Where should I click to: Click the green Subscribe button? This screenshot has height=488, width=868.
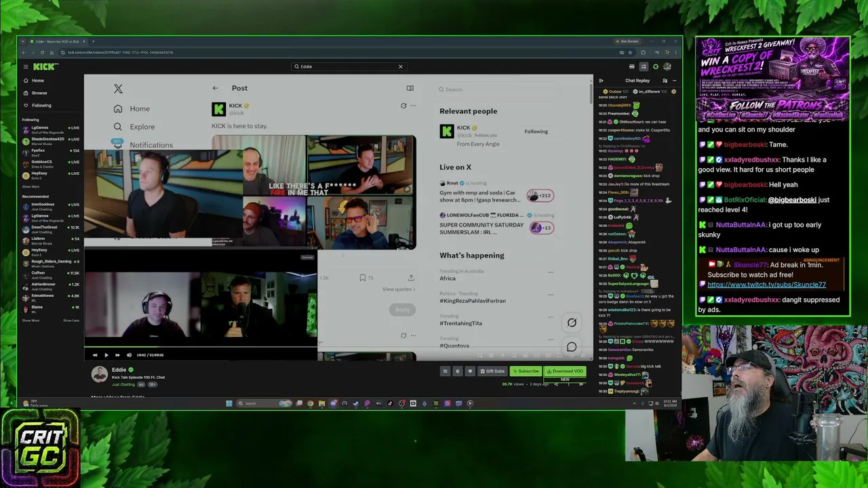(526, 371)
